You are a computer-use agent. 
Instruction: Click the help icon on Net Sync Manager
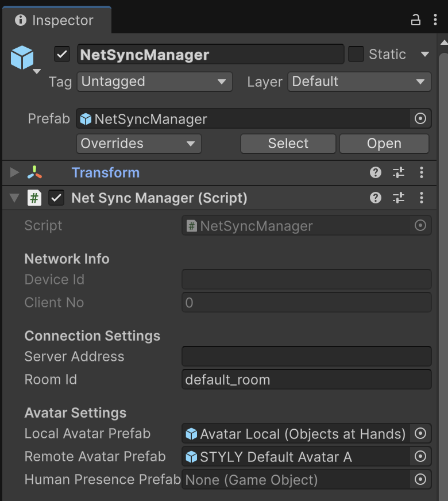coord(375,197)
